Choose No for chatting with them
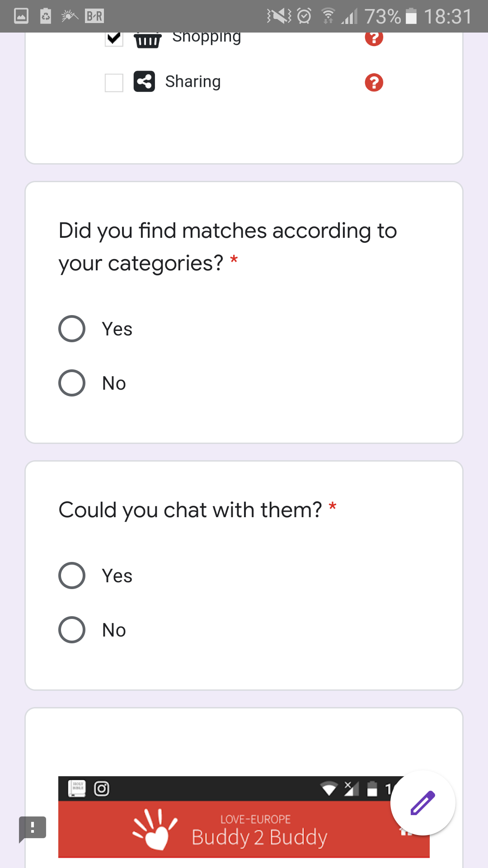This screenshot has width=488, height=868. pyautogui.click(x=72, y=630)
